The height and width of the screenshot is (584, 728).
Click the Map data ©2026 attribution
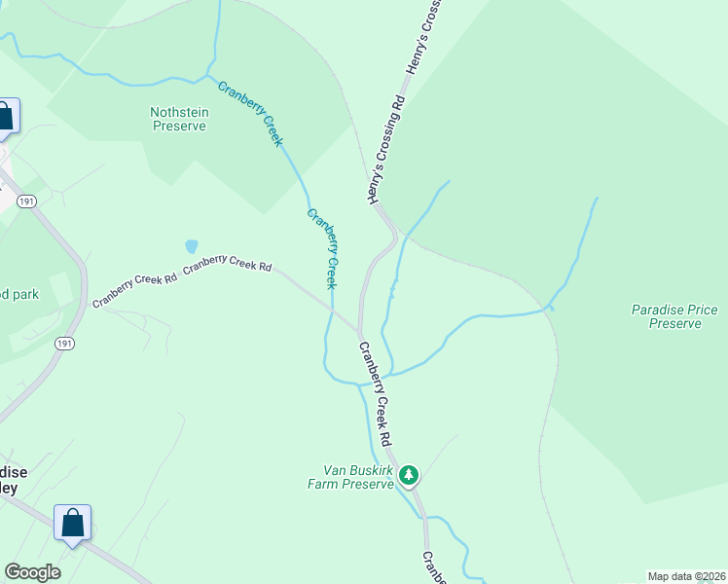[x=687, y=576]
